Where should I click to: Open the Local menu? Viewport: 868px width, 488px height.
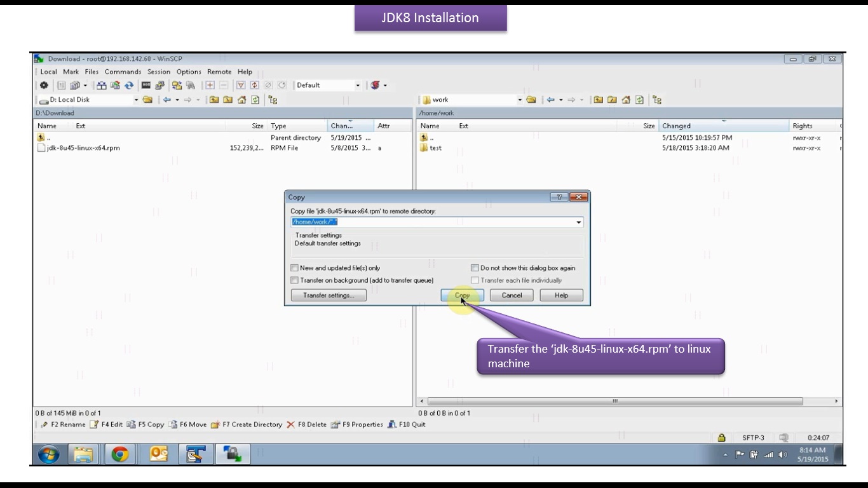tap(49, 72)
